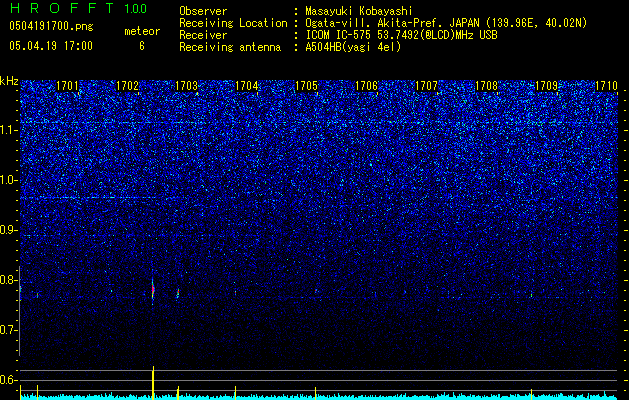Click the Observer field label
This screenshot has width=629, height=400.
(203, 11)
